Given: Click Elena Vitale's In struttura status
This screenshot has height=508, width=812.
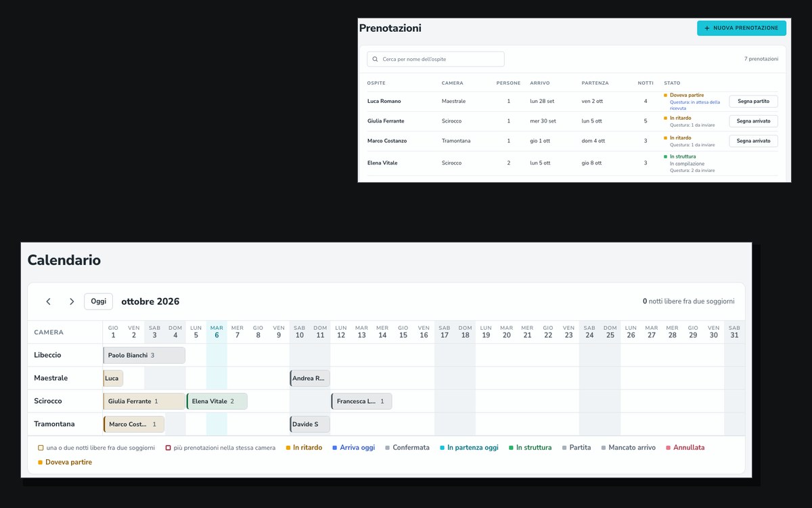Looking at the screenshot, I should click(x=683, y=156).
